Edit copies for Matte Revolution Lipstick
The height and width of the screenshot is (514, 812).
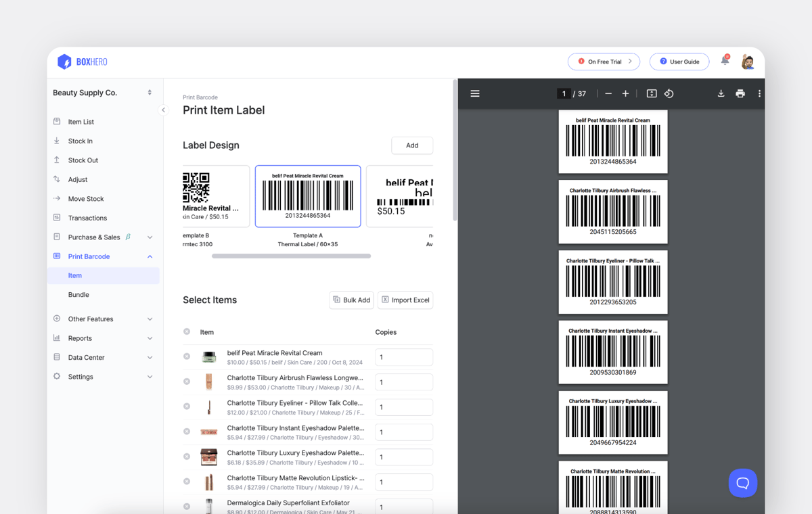404,482
